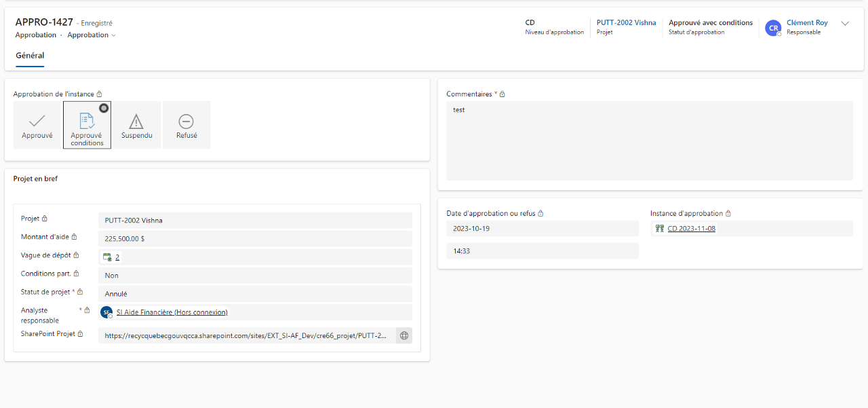This screenshot has width=868, height=408.
Task: Open the CD 2023-11-08 instance link
Action: [691, 229]
